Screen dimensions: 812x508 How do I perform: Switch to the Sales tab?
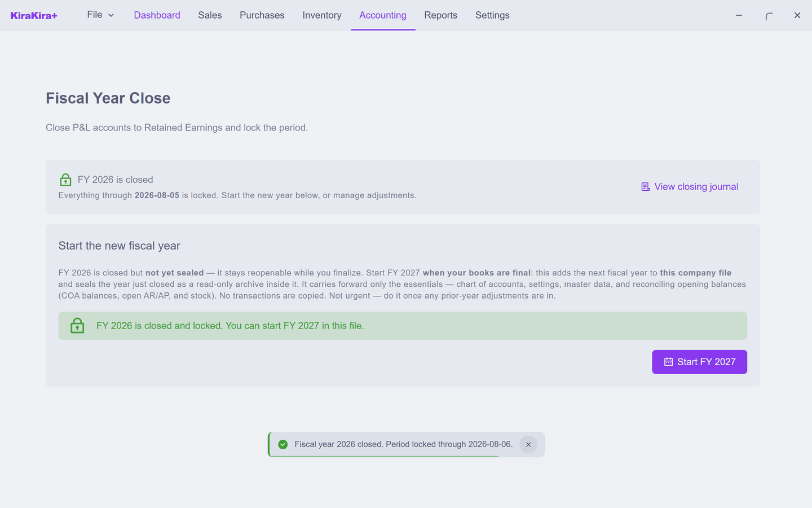click(210, 15)
